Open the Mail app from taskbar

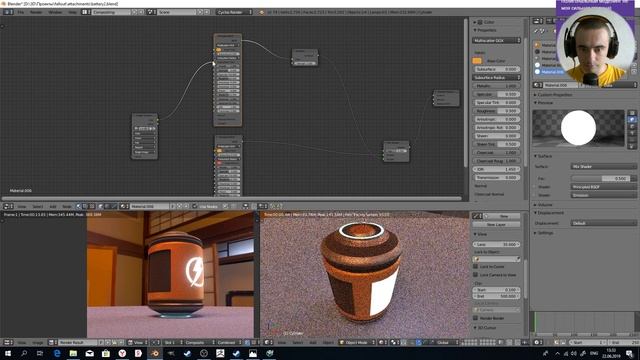click(x=89, y=353)
